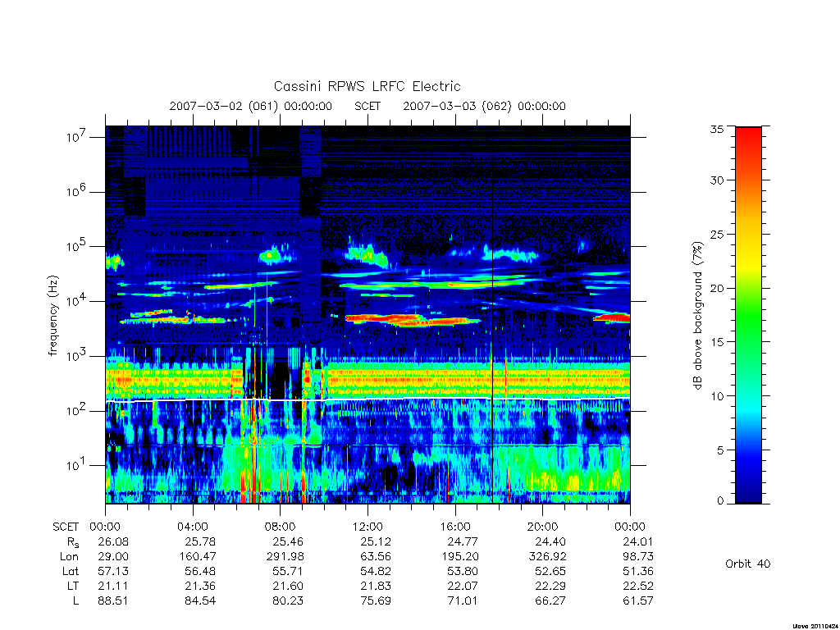Click the LT value 22.07
This screenshot has width=840, height=630.
(463, 586)
